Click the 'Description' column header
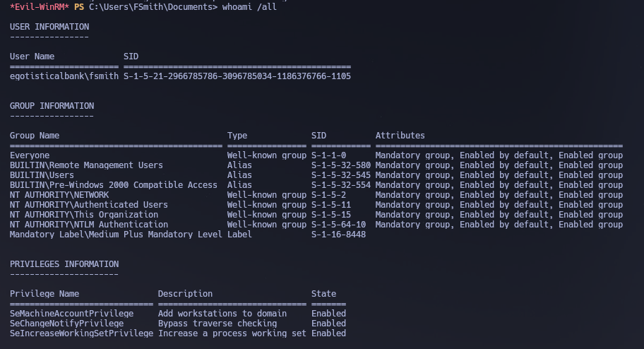Viewport: 644px width, 349px height. click(x=185, y=293)
